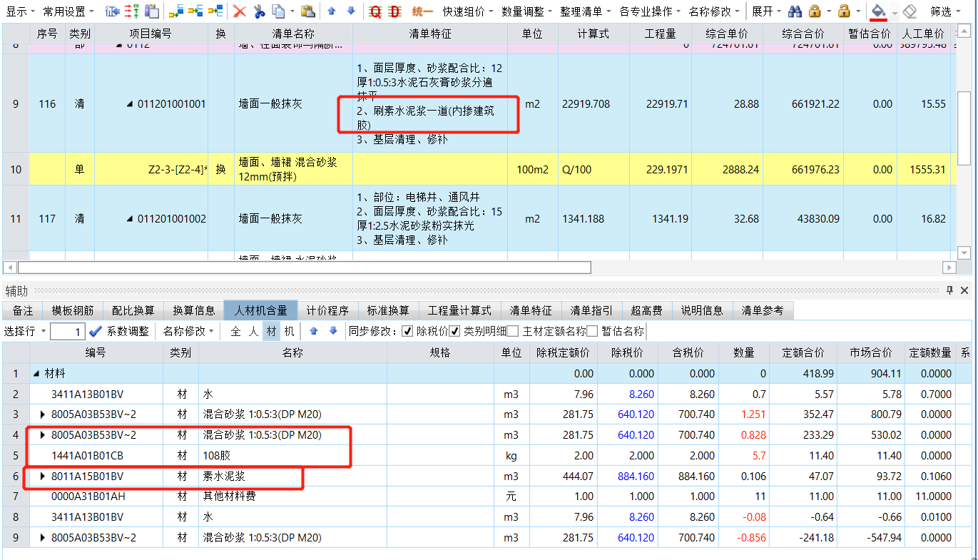Open the 显示 dropdown menu
The image size is (978, 560).
(x=19, y=11)
